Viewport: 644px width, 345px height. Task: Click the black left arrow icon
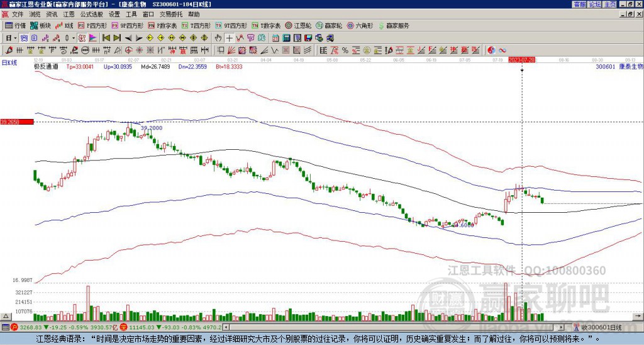128,38
